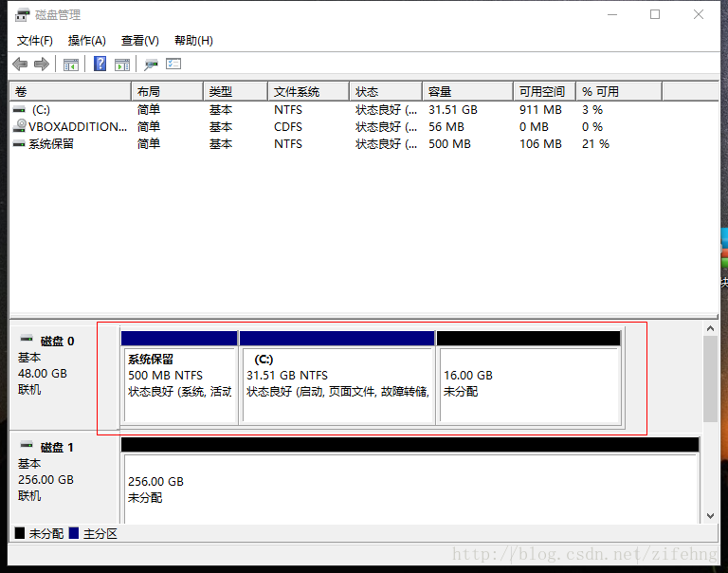The width and height of the screenshot is (728, 573).
Task: Click the properties checklist toolbar icon
Action: click(173, 64)
